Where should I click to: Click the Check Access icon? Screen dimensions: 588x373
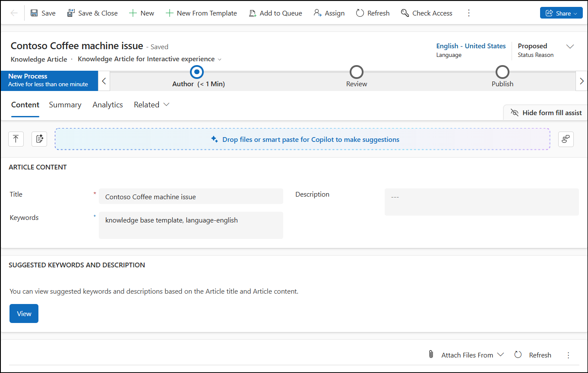point(405,13)
